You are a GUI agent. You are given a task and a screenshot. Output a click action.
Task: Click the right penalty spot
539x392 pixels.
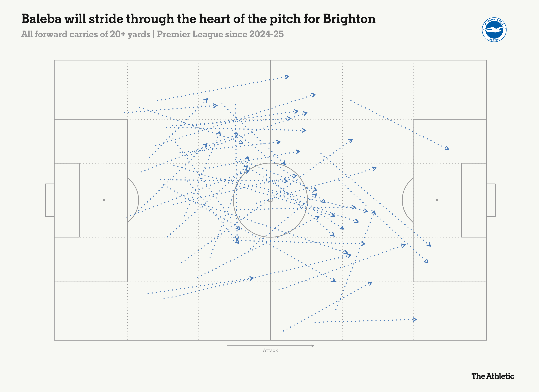tap(437, 200)
